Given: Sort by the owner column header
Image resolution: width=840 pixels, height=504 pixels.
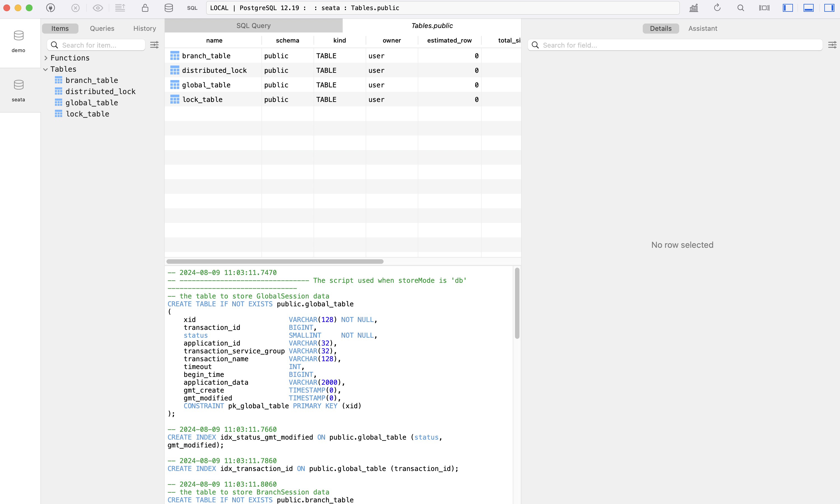Looking at the screenshot, I should click(392, 40).
